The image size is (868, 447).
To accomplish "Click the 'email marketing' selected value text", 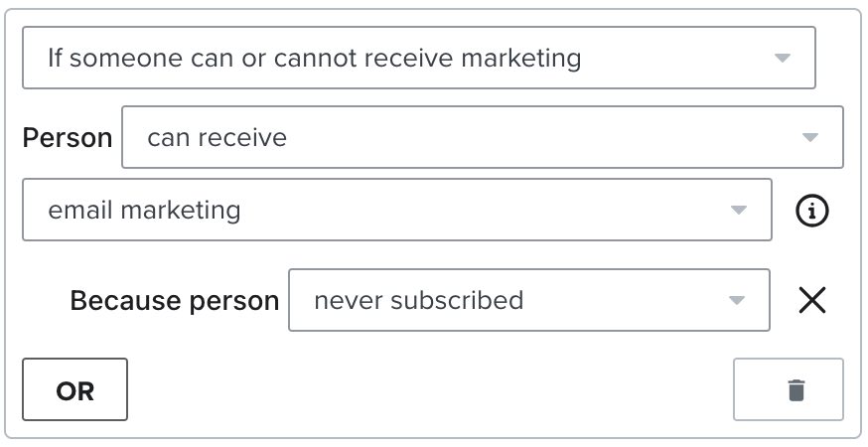I will [144, 210].
